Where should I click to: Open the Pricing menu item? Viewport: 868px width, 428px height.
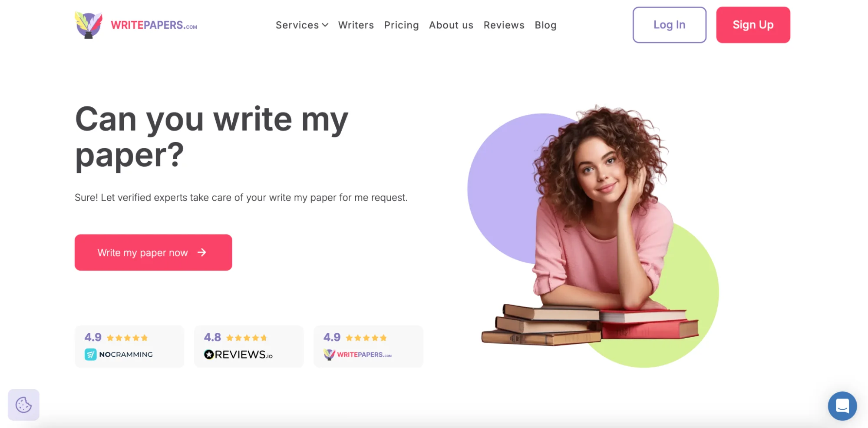coord(401,25)
